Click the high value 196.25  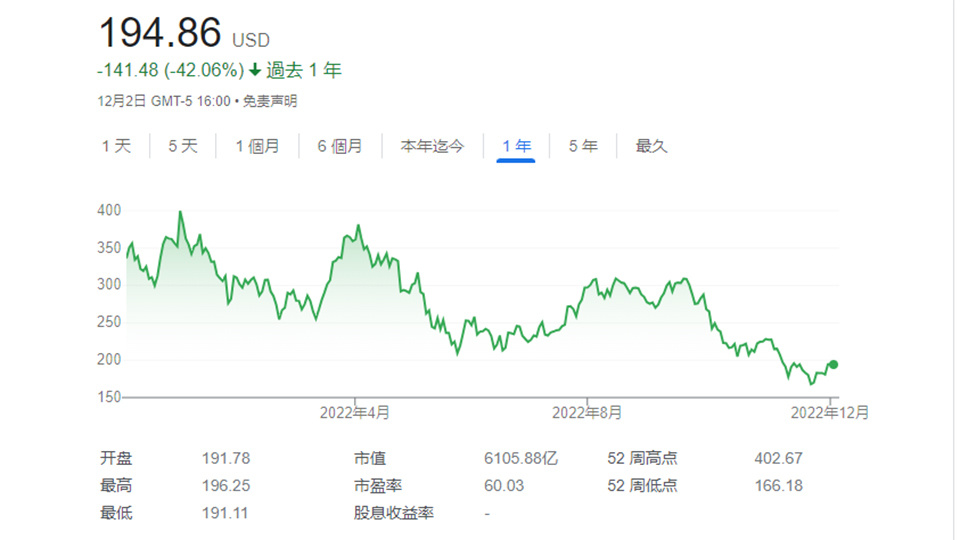coord(226,486)
